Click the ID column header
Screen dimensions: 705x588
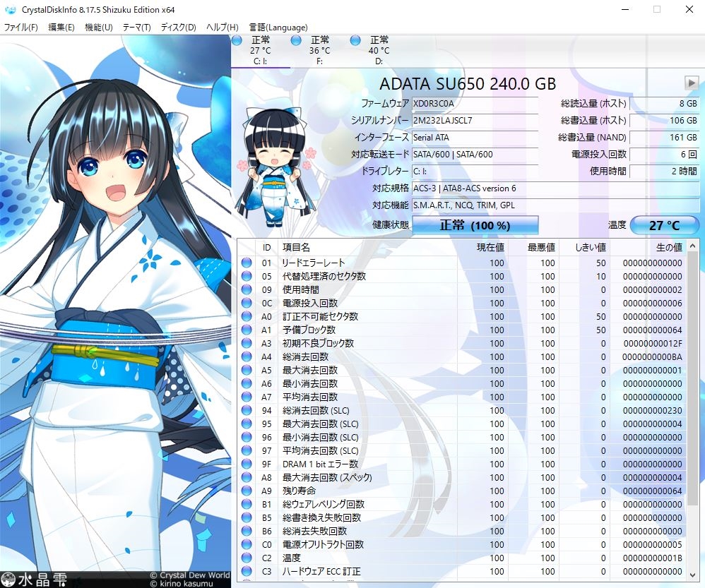pyautogui.click(x=266, y=248)
